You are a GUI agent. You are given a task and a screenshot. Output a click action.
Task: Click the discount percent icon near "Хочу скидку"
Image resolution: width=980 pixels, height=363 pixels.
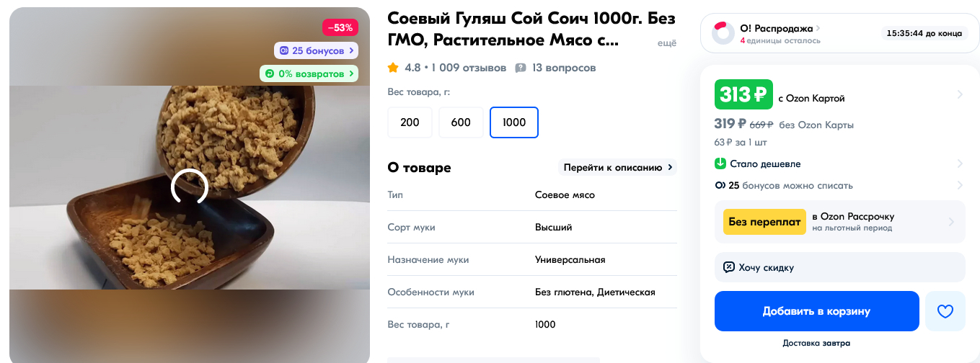[728, 267]
